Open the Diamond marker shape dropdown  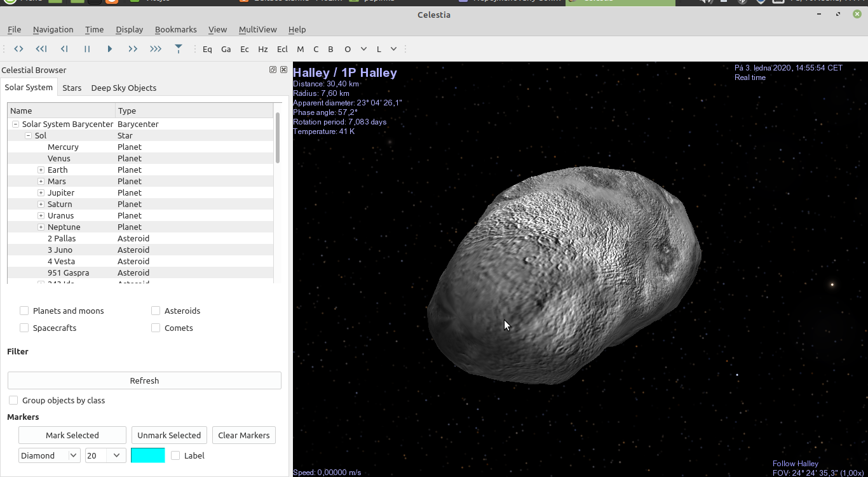coord(49,455)
